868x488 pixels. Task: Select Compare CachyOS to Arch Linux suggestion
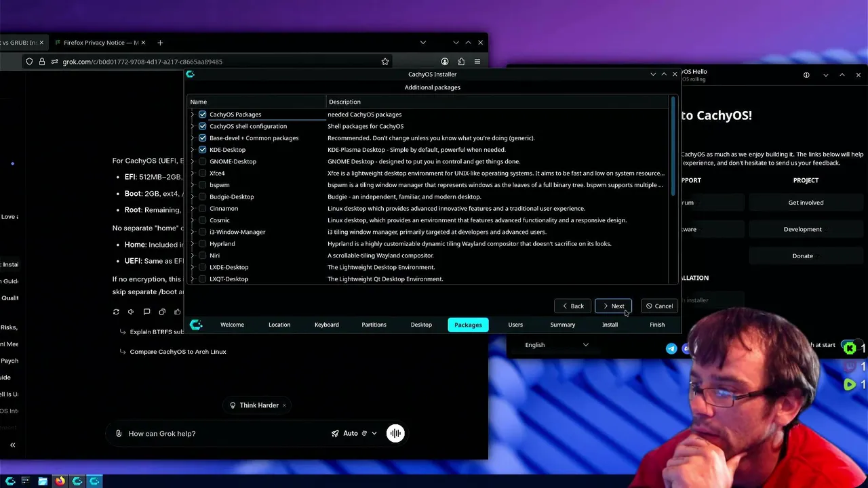click(178, 352)
